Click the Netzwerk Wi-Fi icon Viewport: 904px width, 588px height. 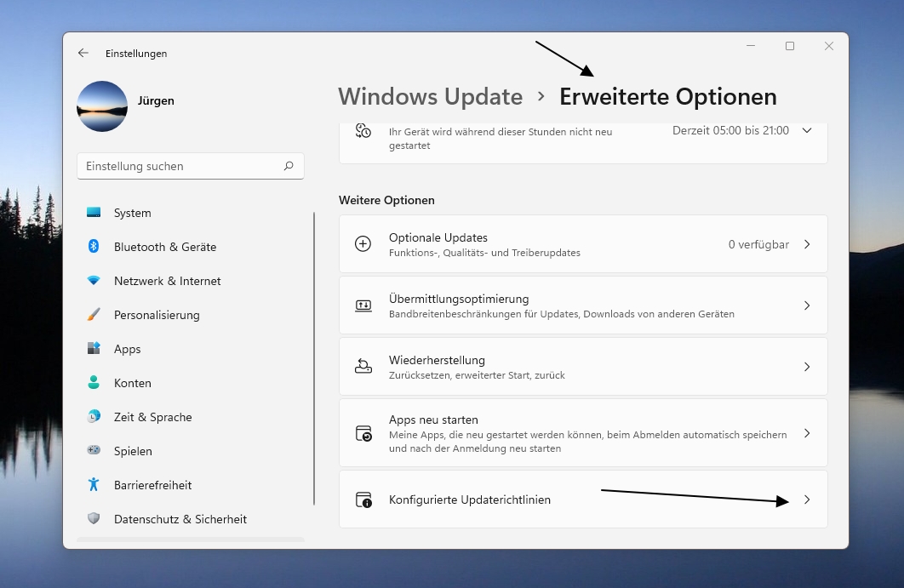[x=94, y=281]
